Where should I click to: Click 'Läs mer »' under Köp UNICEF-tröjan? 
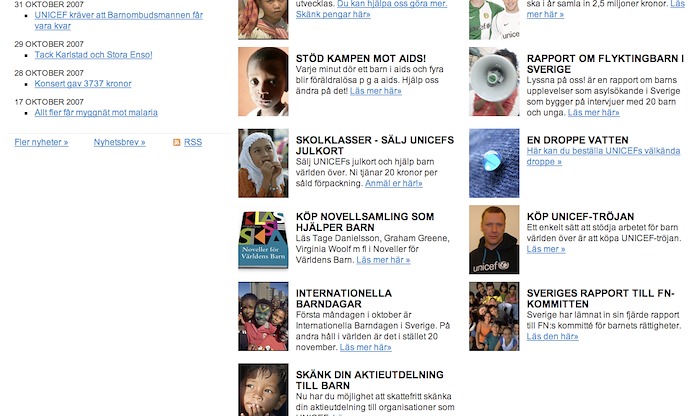[546, 249]
